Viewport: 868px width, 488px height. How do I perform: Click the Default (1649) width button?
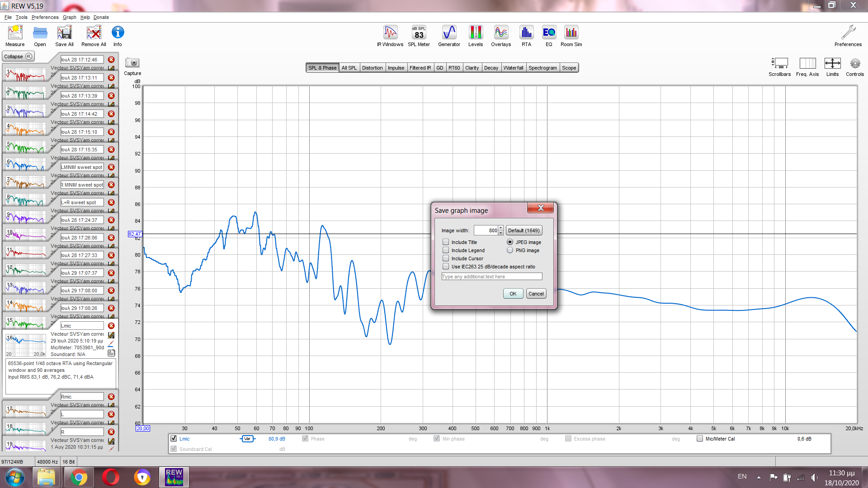point(524,230)
